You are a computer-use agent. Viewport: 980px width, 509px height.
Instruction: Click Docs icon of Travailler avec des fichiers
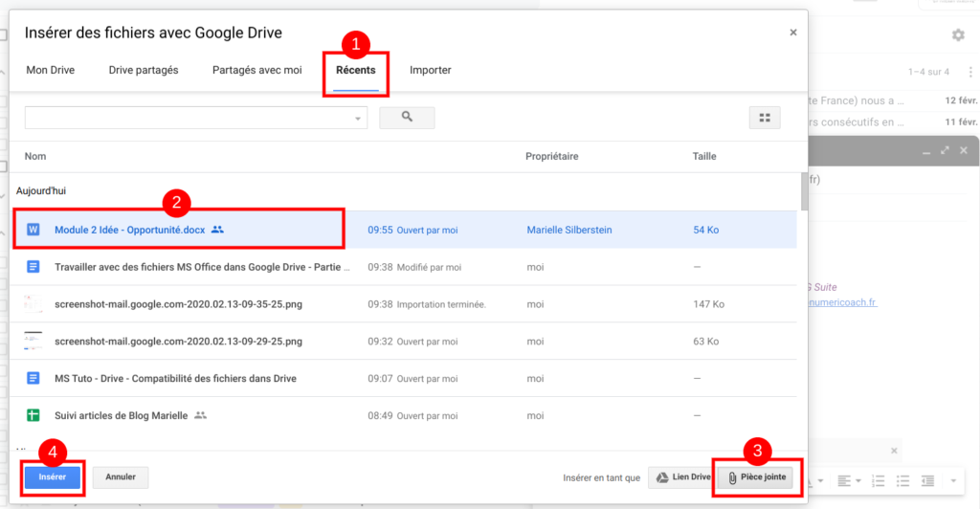click(x=33, y=267)
